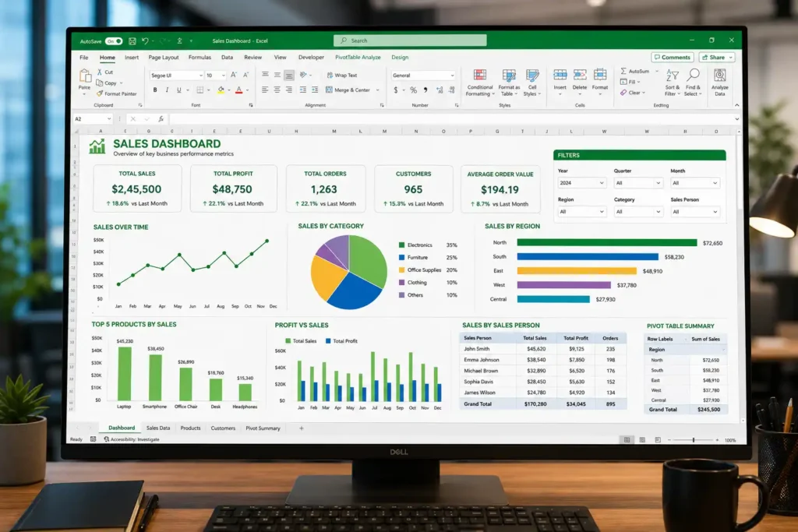
Task: Toggle Bottom Align vertical alignment
Action: pos(289,76)
